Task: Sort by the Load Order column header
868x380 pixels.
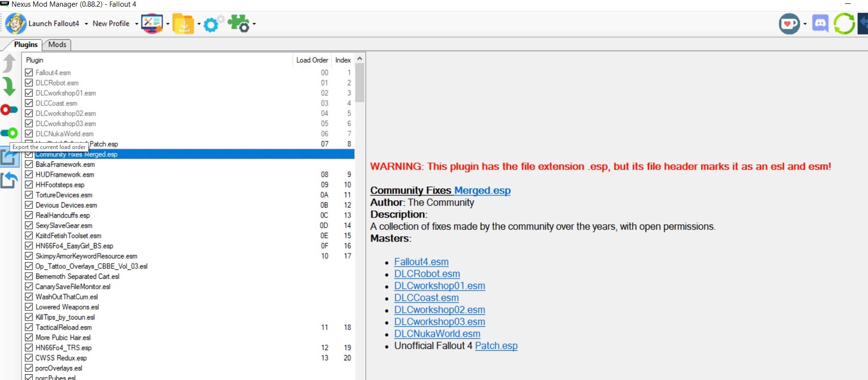Action: click(312, 60)
